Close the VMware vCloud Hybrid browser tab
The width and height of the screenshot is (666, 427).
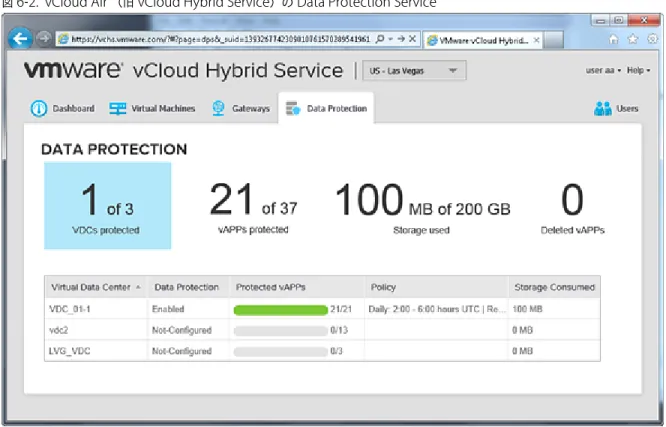click(x=536, y=40)
